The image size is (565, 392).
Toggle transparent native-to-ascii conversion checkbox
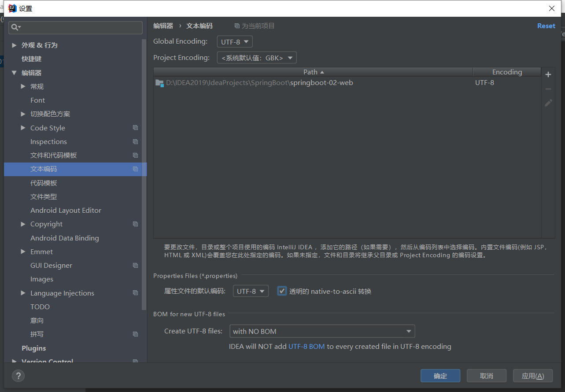[x=282, y=291]
